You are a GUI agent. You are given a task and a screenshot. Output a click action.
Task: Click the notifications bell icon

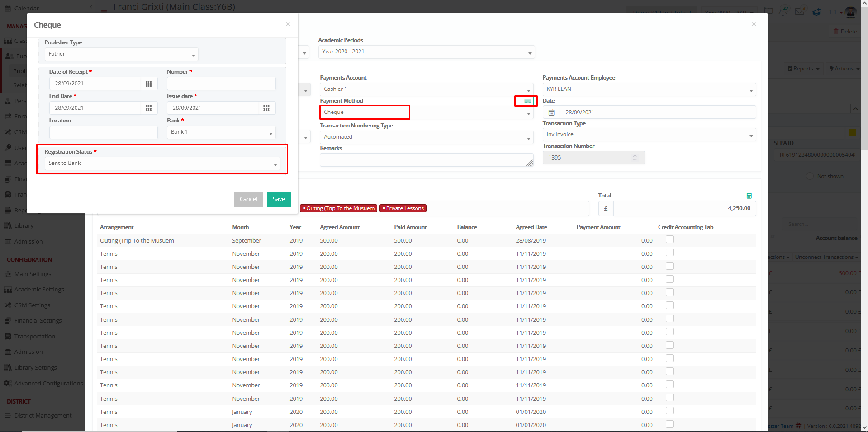click(783, 11)
